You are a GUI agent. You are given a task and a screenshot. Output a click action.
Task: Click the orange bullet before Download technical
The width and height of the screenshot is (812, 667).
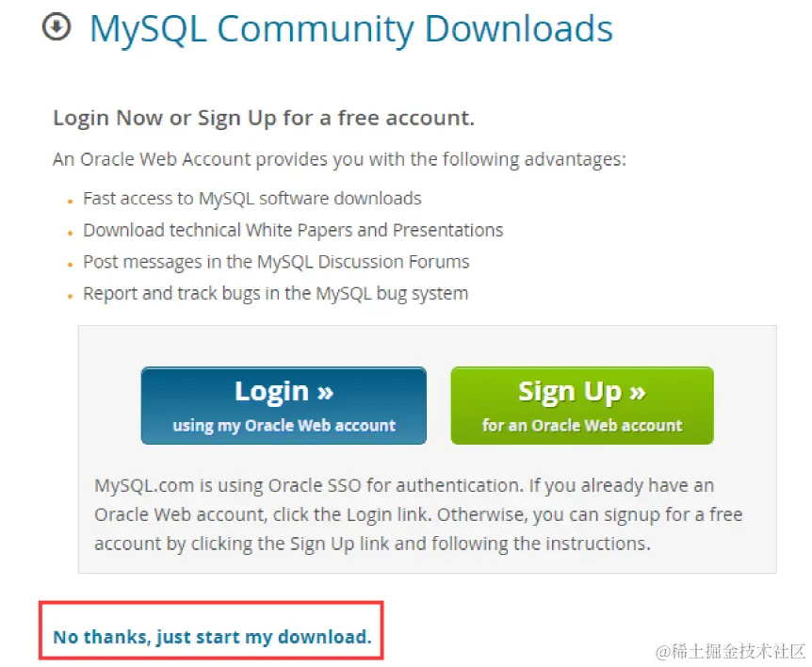pyautogui.click(x=70, y=233)
